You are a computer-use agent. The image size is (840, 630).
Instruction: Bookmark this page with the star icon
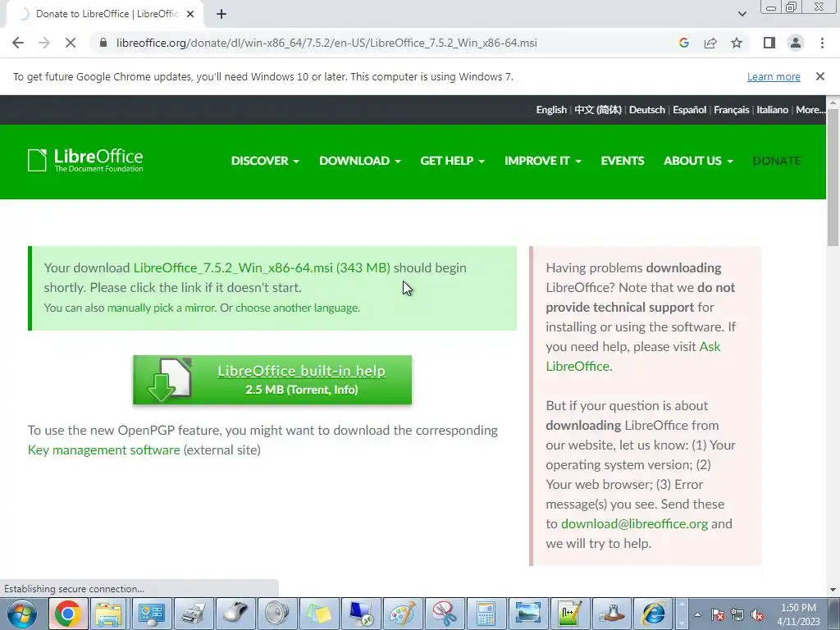click(x=737, y=43)
